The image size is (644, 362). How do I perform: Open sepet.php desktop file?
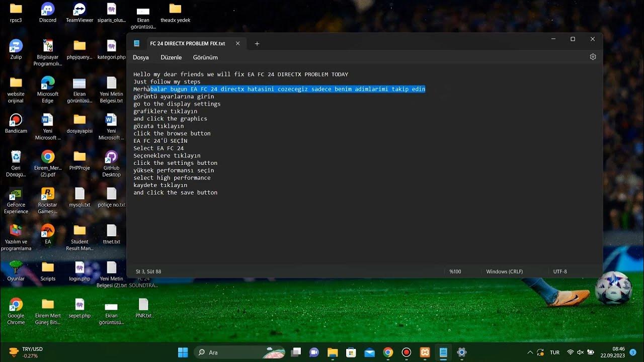coord(79,308)
